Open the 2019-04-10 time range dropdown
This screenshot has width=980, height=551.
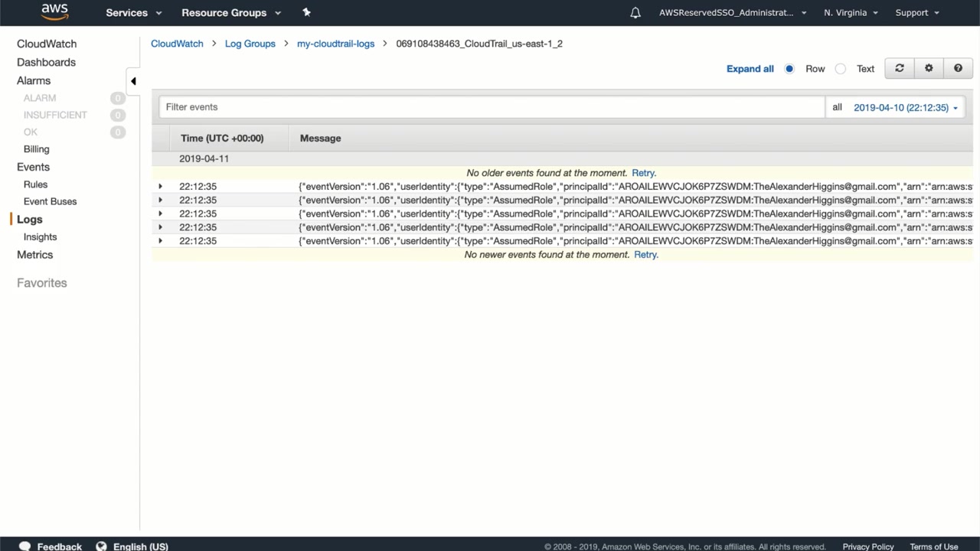(x=906, y=108)
